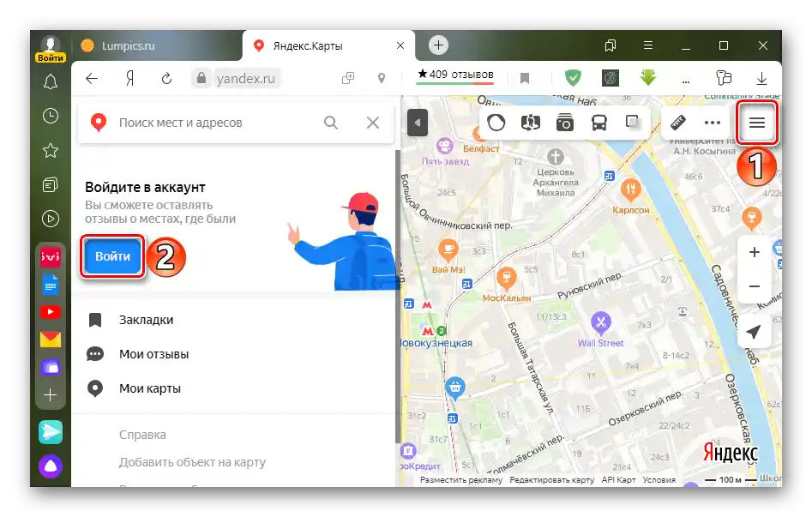Click the yandex.ru address field
Screen dimensions: 812x517
(245, 78)
